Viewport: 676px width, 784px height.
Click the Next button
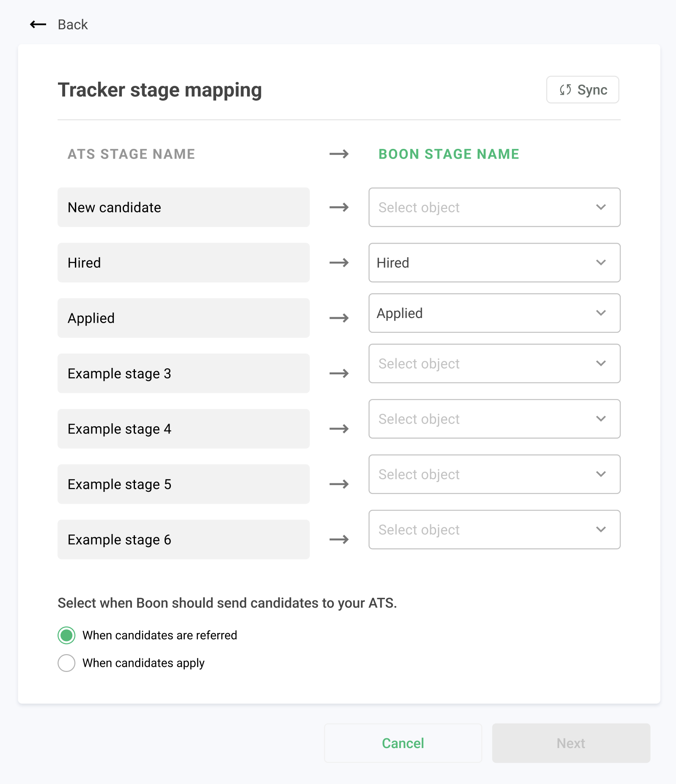(571, 743)
